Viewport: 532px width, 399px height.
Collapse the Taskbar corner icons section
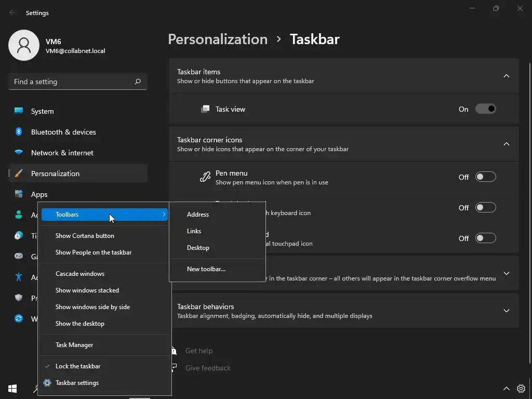[506, 144]
